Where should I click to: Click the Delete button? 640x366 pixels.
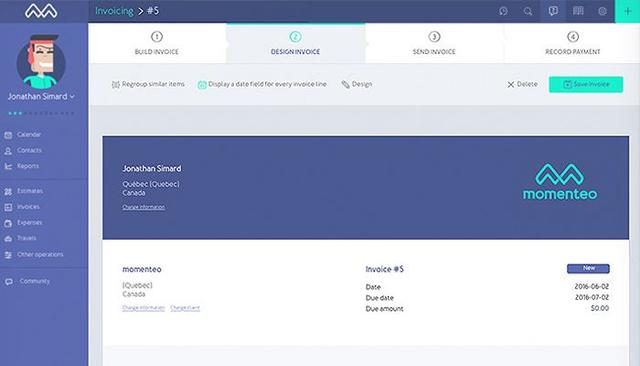click(522, 84)
